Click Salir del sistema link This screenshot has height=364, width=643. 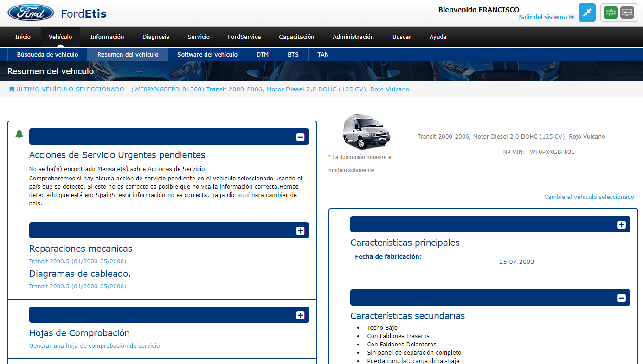point(543,17)
